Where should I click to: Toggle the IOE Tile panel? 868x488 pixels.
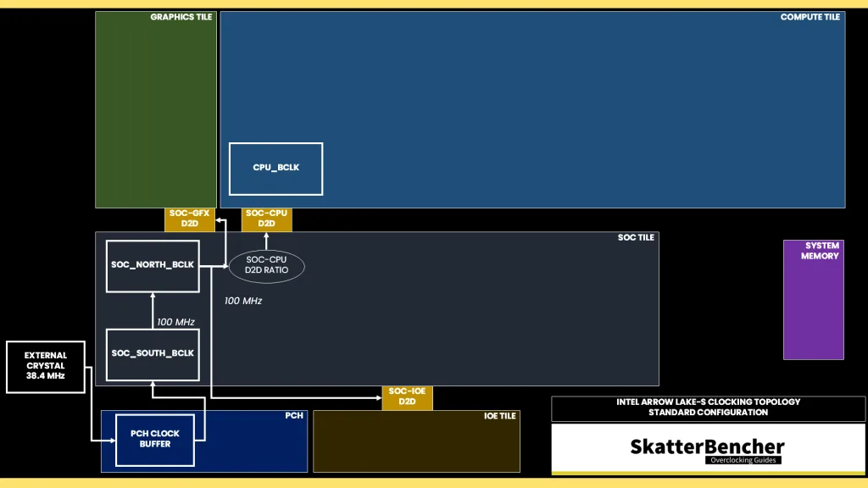(x=416, y=441)
